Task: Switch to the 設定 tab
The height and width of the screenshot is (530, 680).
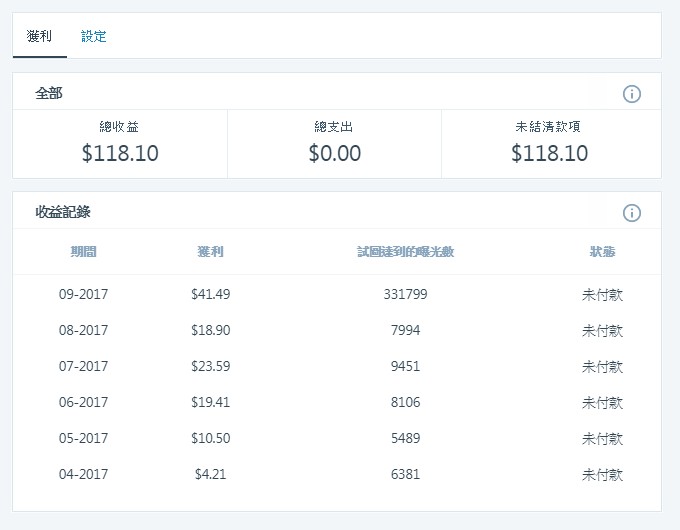Action: pyautogui.click(x=94, y=37)
